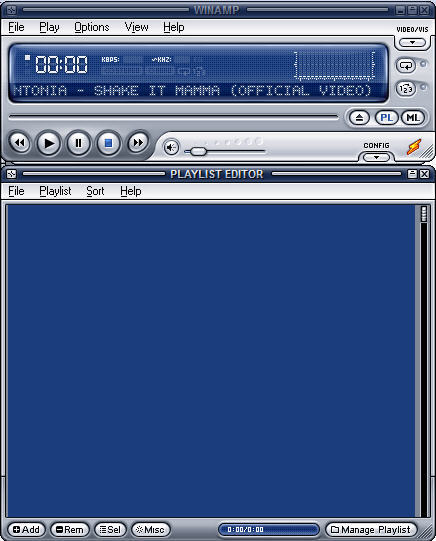Start playback with the Play button
The height and width of the screenshot is (541, 436).
(49, 143)
